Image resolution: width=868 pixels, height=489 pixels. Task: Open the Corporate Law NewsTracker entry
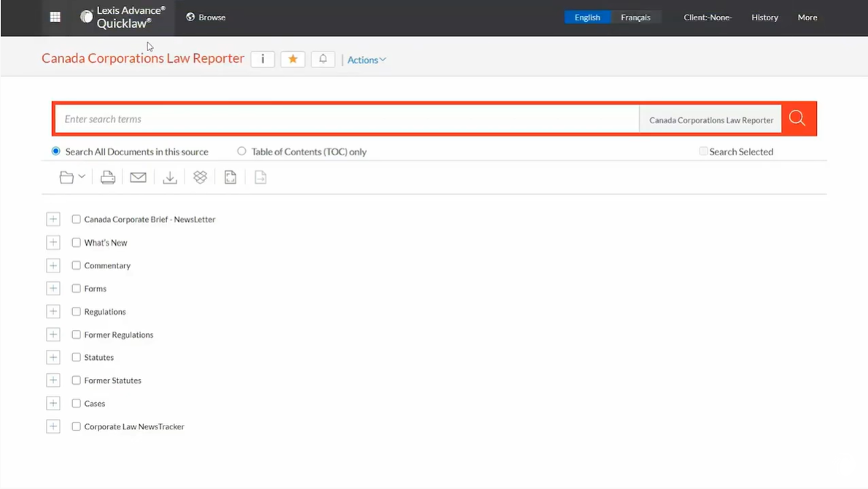click(x=134, y=426)
